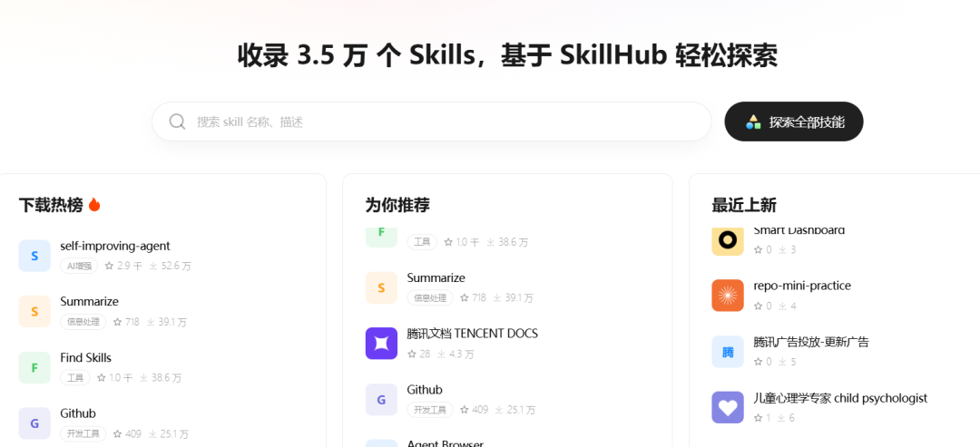The height and width of the screenshot is (447, 980).
Task: Click download icon of Github in 下载热榜
Action: [152, 434]
